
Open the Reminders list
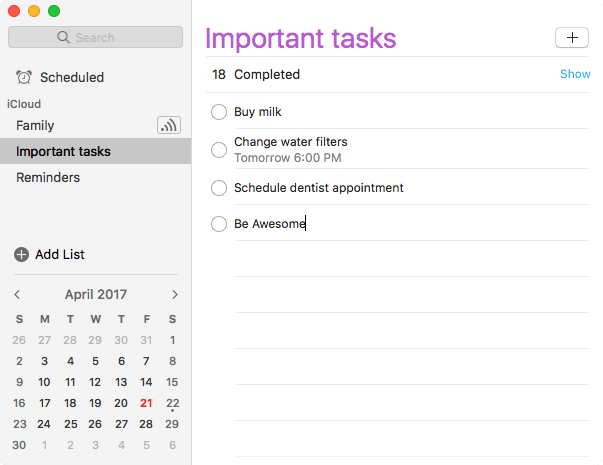coord(48,177)
